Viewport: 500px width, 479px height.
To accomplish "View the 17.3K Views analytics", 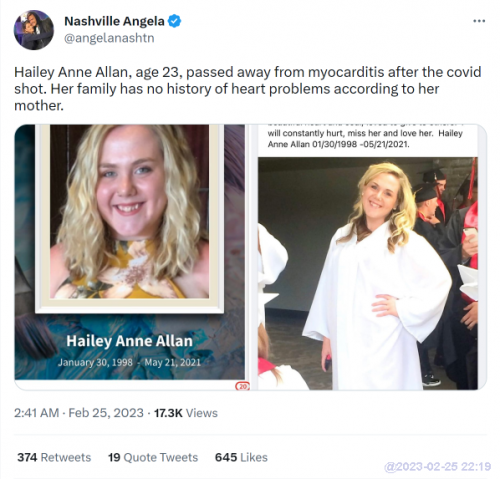I will 186,413.
